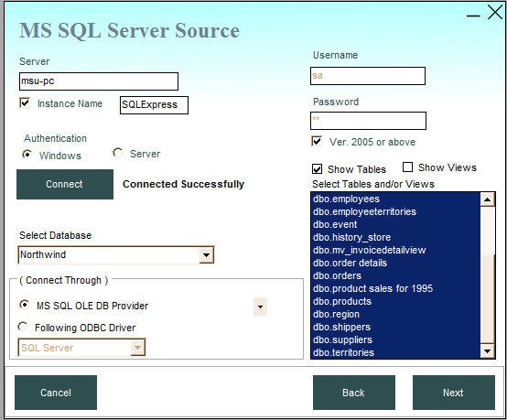507x420 pixels.
Task: Select dbo.event in the table list
Action: 395,224
